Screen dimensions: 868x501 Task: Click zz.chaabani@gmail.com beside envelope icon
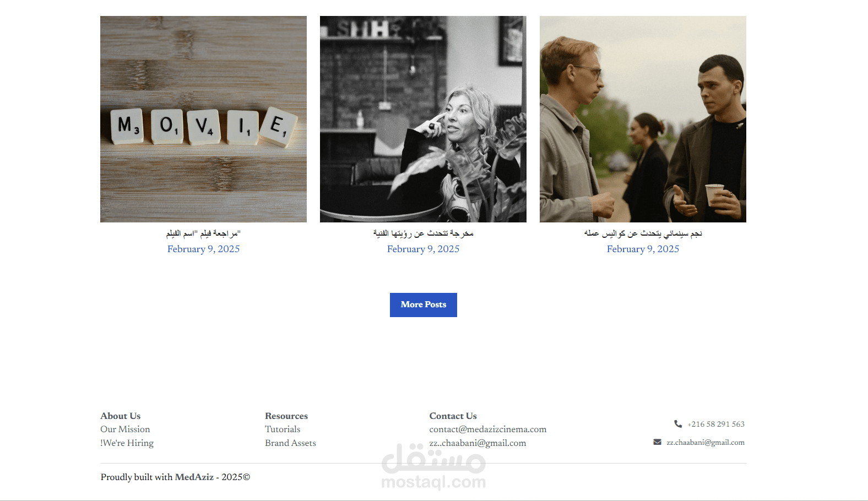click(706, 443)
